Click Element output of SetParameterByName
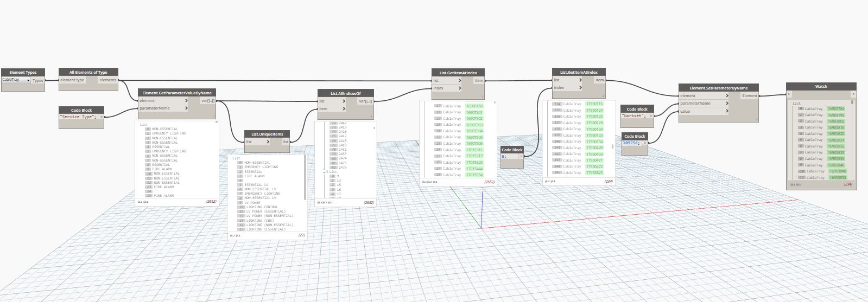868x302 pixels. [x=750, y=95]
